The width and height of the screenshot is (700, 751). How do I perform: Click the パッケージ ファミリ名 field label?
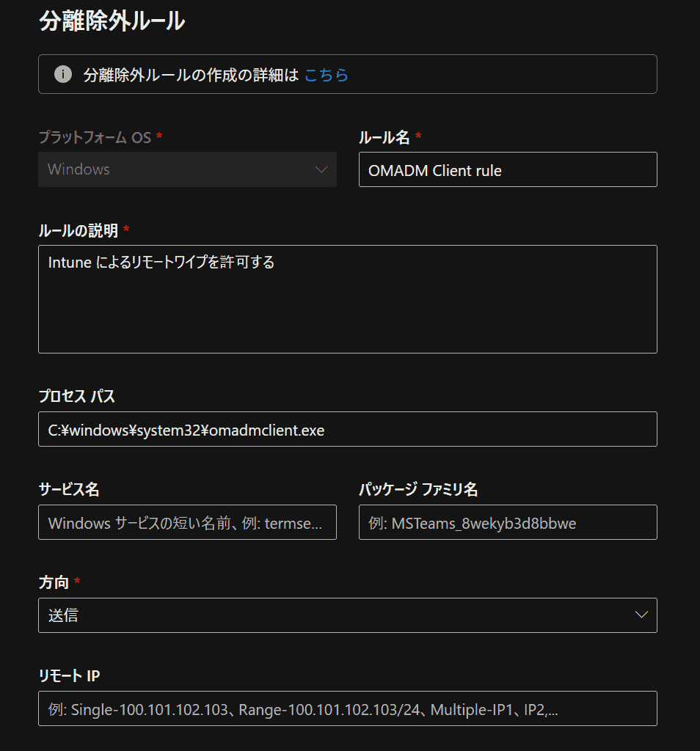tap(418, 489)
